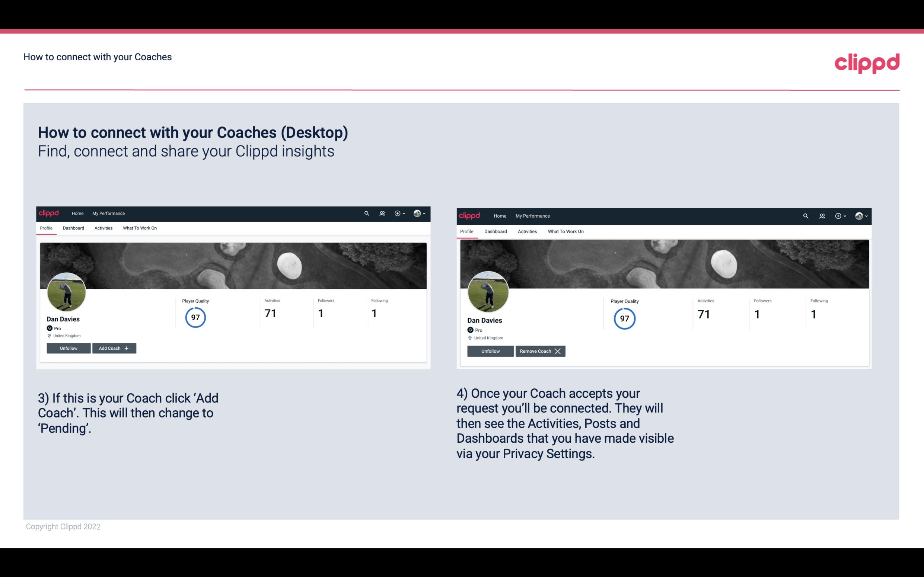Click the 'Unfollow' toggle button left profile

pos(68,348)
